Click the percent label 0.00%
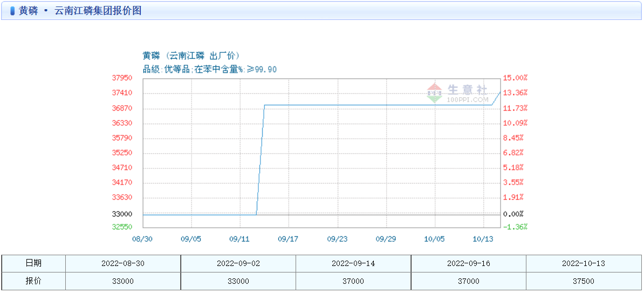Viewport: 644px width, 293px height. click(513, 214)
